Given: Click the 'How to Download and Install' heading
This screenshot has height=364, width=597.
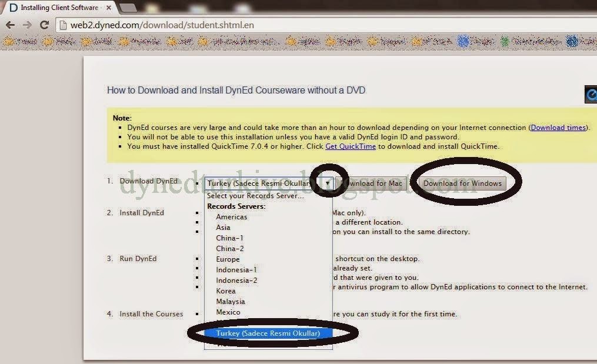Looking at the screenshot, I should coord(236,90).
